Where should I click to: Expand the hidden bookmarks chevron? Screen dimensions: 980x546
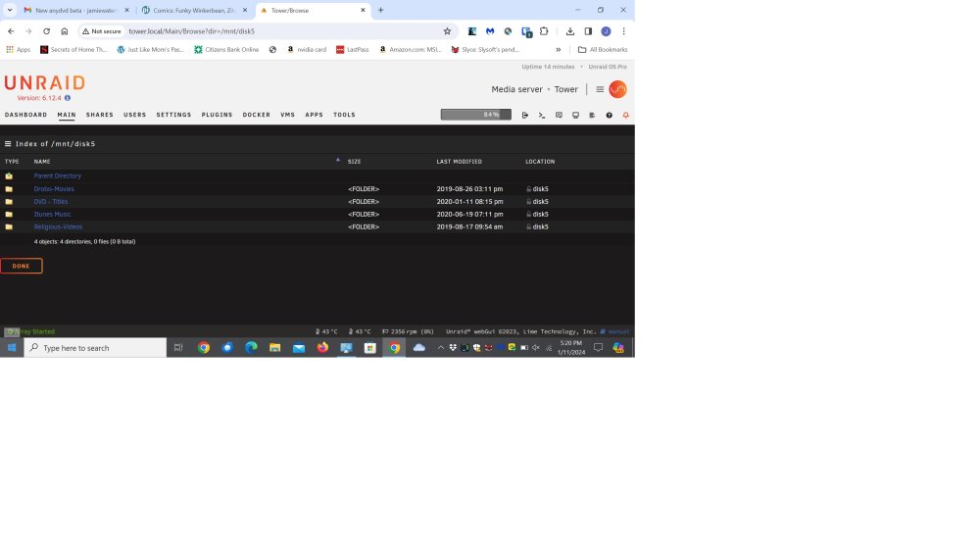[x=559, y=49]
